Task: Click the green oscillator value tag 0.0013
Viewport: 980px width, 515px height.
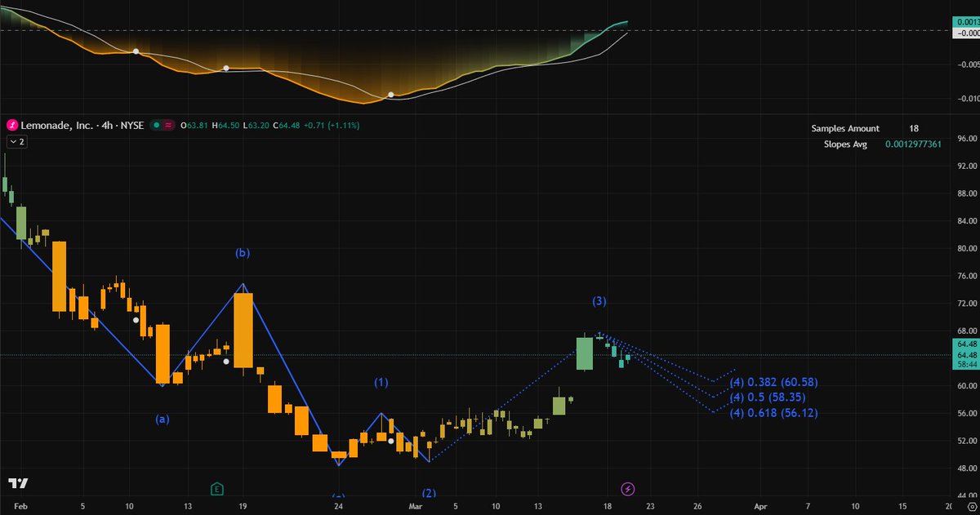Action: (966, 22)
